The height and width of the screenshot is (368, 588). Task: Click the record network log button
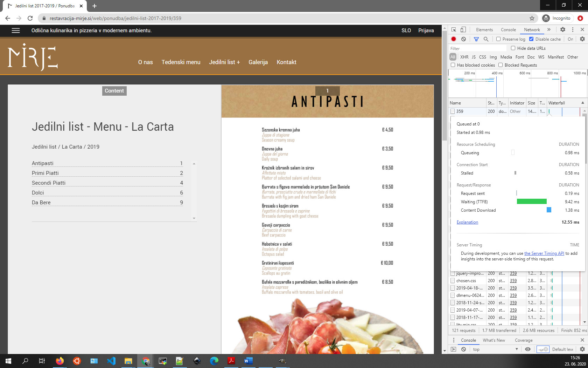454,39
